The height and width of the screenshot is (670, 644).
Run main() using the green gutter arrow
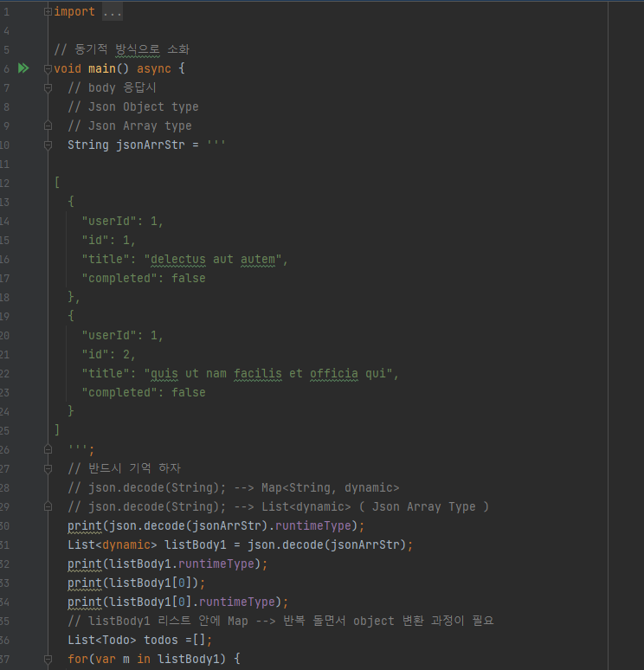(23, 68)
